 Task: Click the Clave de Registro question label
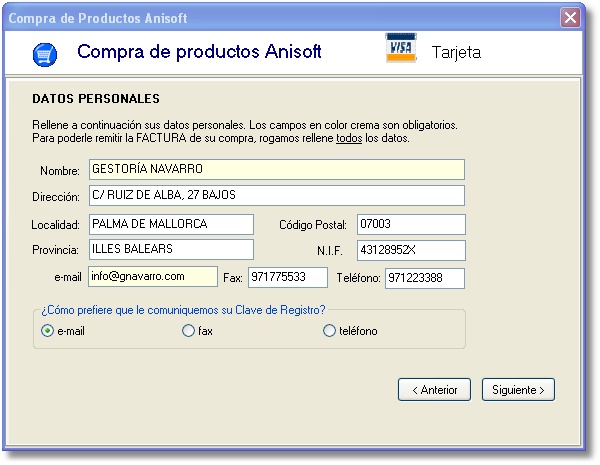[x=183, y=310]
